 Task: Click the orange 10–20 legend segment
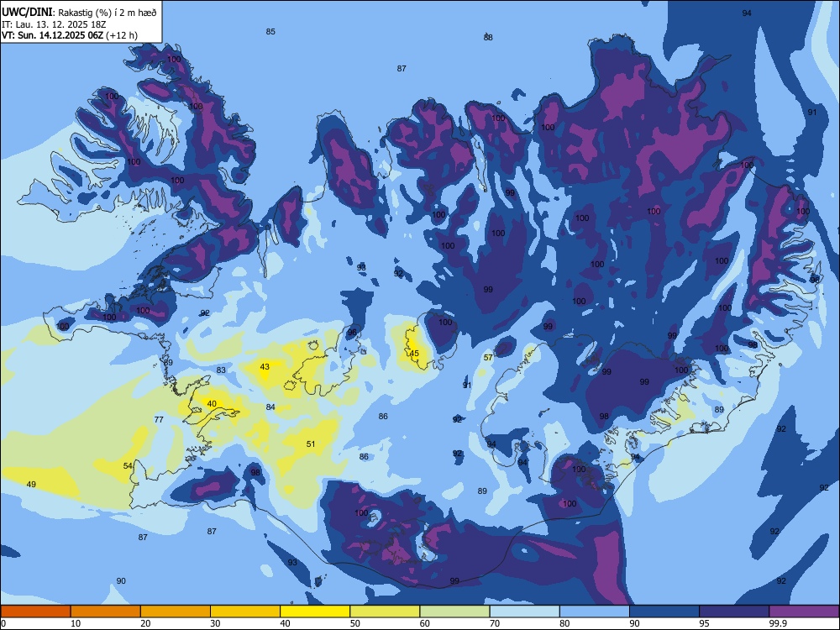point(106,612)
